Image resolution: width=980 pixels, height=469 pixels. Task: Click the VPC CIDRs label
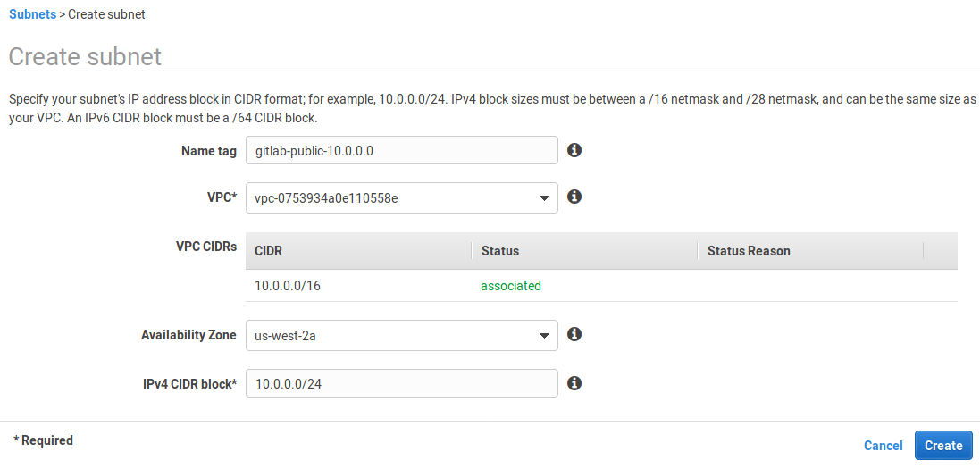click(x=206, y=247)
